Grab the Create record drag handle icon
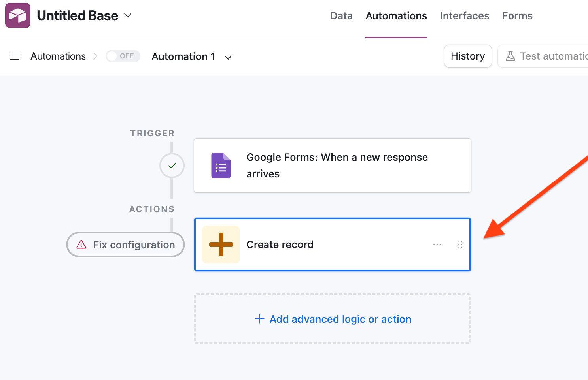The width and height of the screenshot is (588, 380). 459,245
